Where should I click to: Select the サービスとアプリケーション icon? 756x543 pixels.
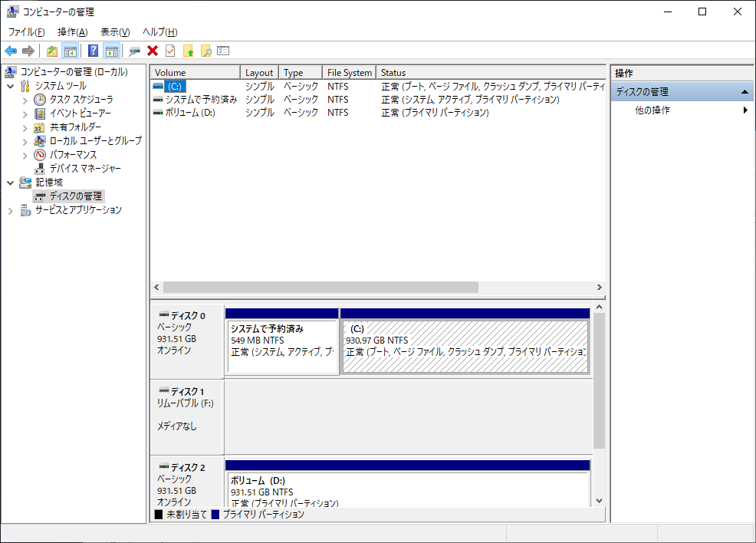25,210
